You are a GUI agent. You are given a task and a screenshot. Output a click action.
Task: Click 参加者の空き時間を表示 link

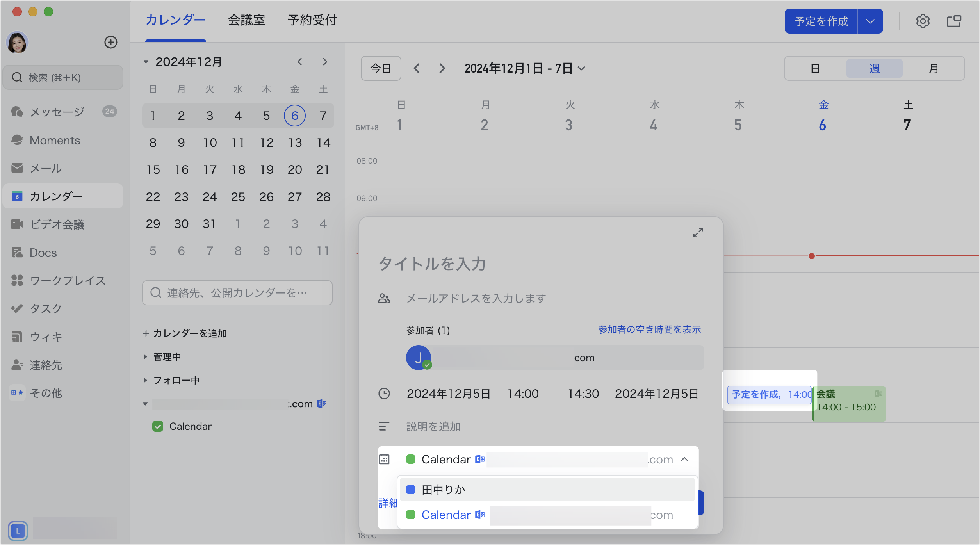pyautogui.click(x=649, y=330)
